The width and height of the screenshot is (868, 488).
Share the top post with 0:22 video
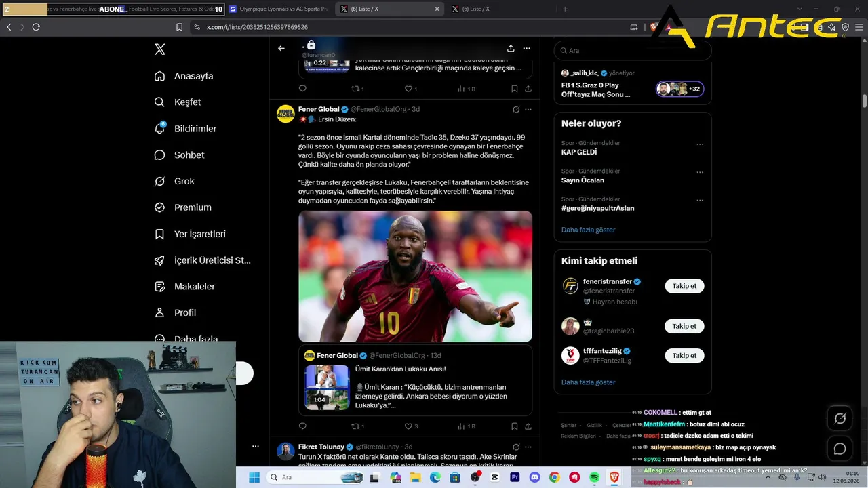point(528,89)
